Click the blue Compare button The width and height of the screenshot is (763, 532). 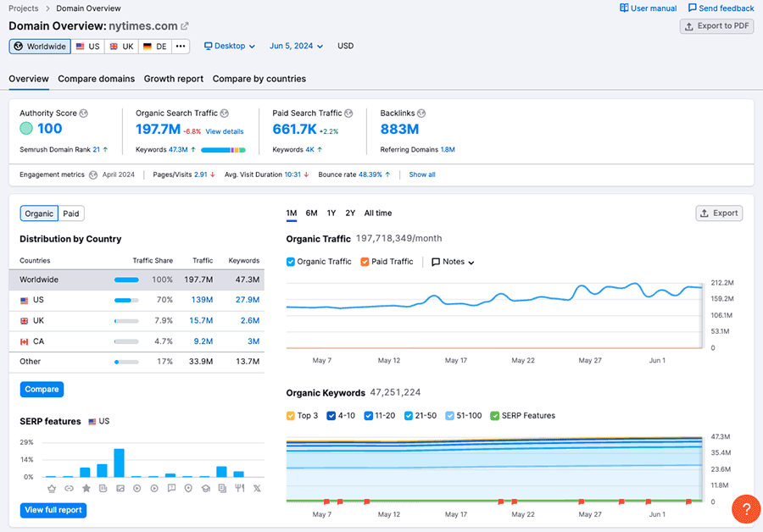tap(42, 390)
